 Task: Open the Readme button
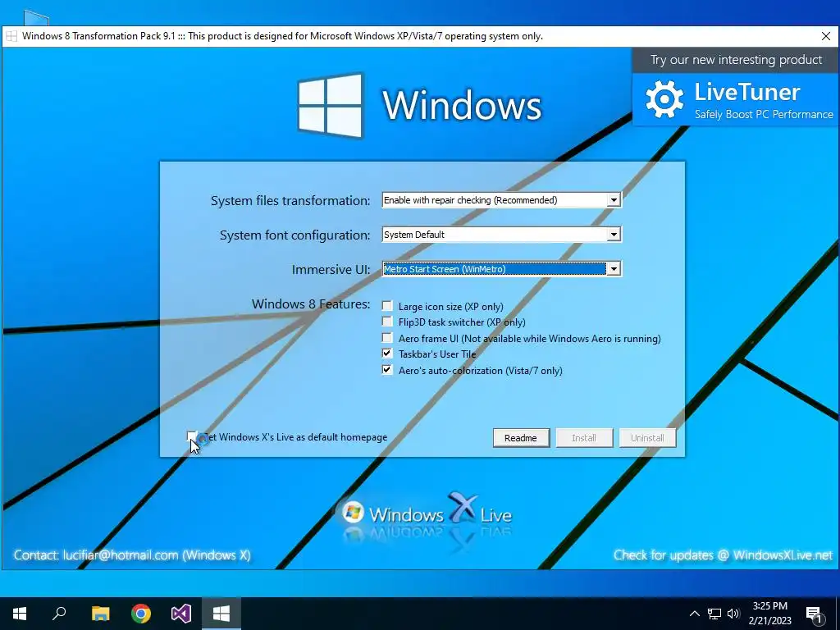tap(521, 438)
